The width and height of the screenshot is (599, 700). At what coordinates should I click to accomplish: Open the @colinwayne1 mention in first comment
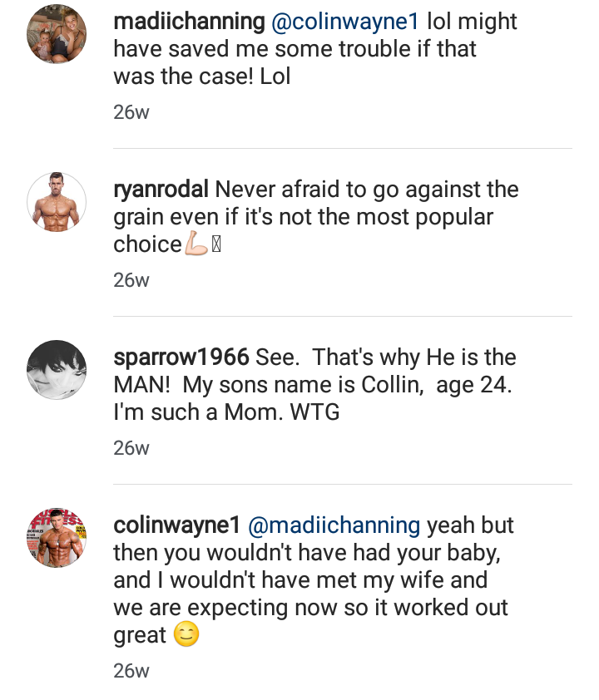click(x=345, y=22)
